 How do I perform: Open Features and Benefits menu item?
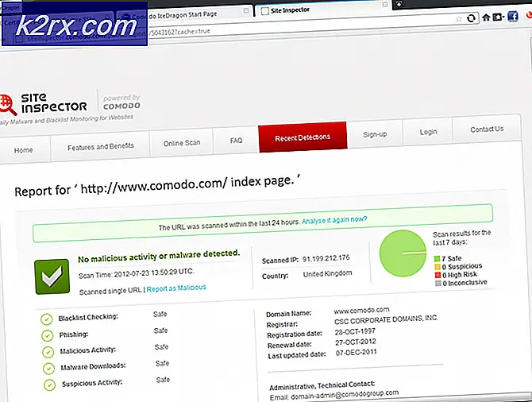click(100, 147)
